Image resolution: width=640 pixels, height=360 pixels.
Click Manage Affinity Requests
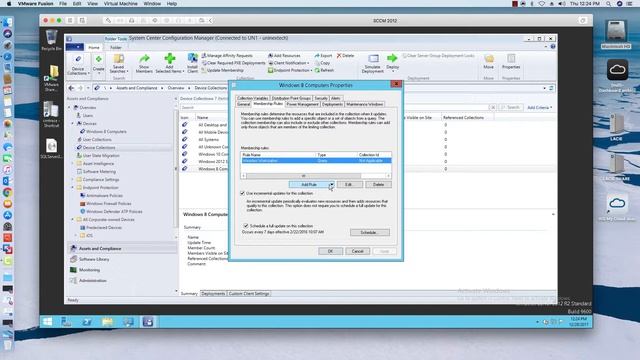coord(227,56)
